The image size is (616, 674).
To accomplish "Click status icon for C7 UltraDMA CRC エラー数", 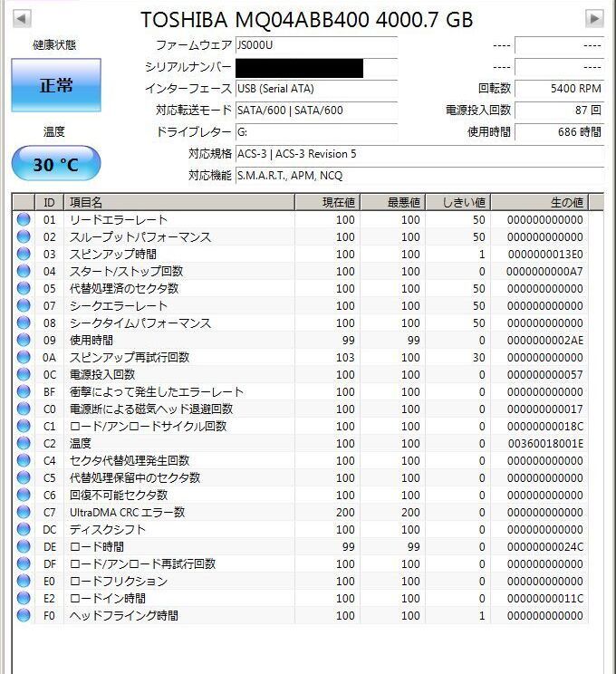I will (24, 512).
